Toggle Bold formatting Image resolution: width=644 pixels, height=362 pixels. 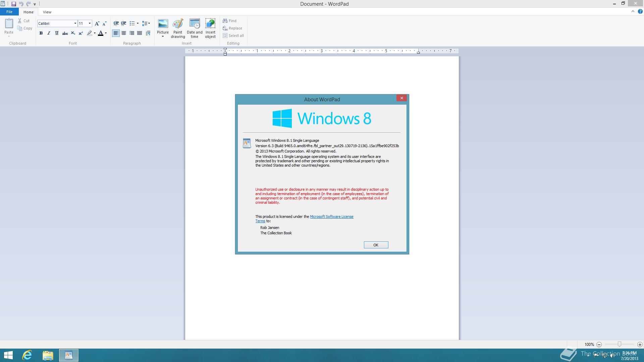[41, 33]
